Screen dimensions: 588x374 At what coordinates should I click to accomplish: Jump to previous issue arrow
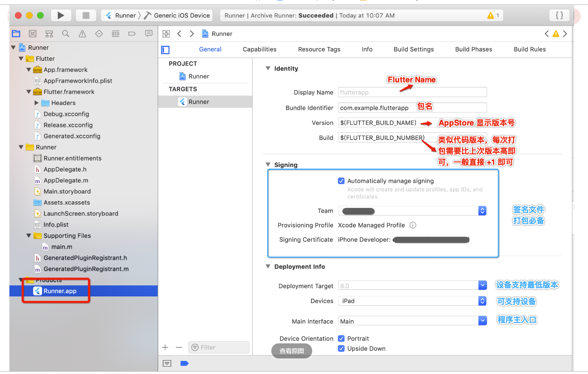pyautogui.click(x=547, y=34)
